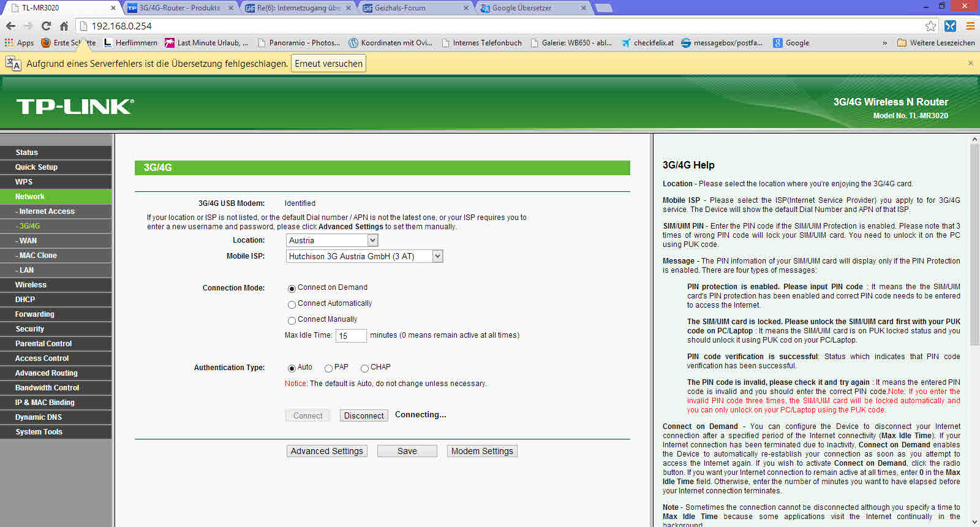The height and width of the screenshot is (527, 980).
Task: Open the WPS sidebar item
Action: (x=56, y=182)
